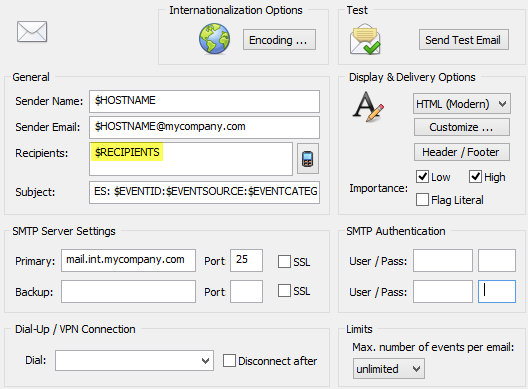Toggle the High importance checkbox
This screenshot has height=389, width=528.
point(475,177)
